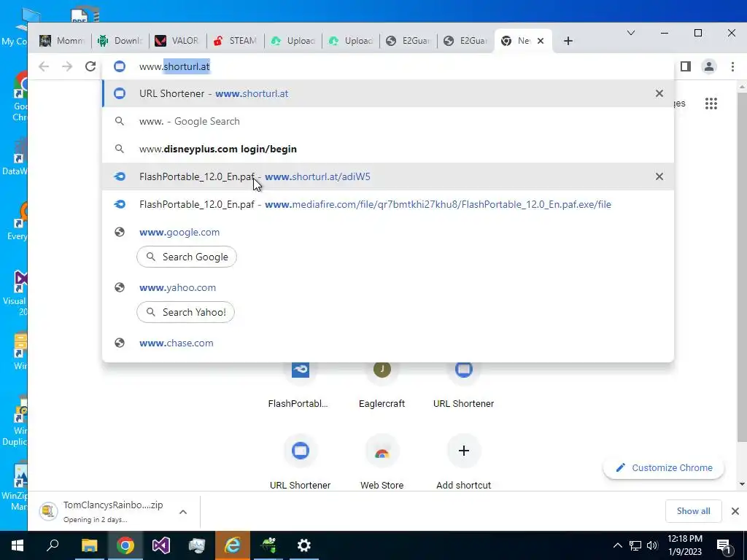The width and height of the screenshot is (747, 560).
Task: Switch to the first E2Guar tab
Action: (409, 41)
